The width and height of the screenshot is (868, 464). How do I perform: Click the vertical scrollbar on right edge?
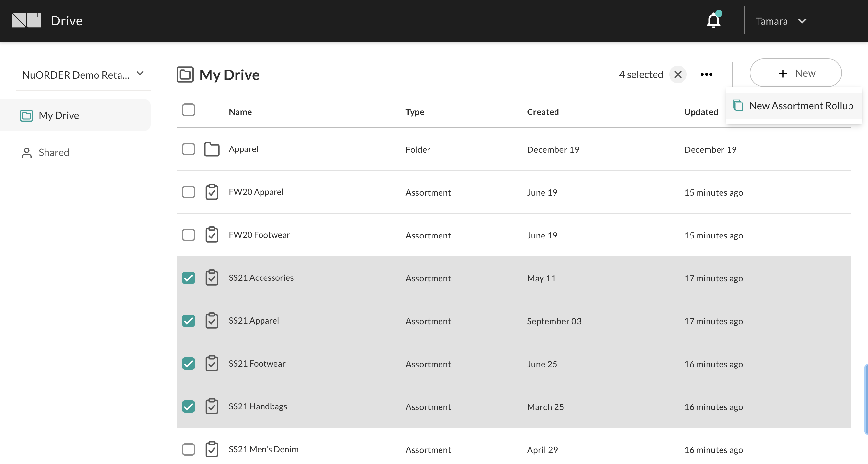866,399
